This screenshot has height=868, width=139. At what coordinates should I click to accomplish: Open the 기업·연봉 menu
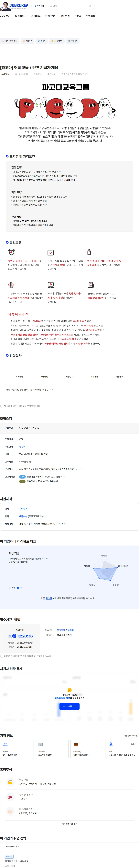(x=65, y=16)
